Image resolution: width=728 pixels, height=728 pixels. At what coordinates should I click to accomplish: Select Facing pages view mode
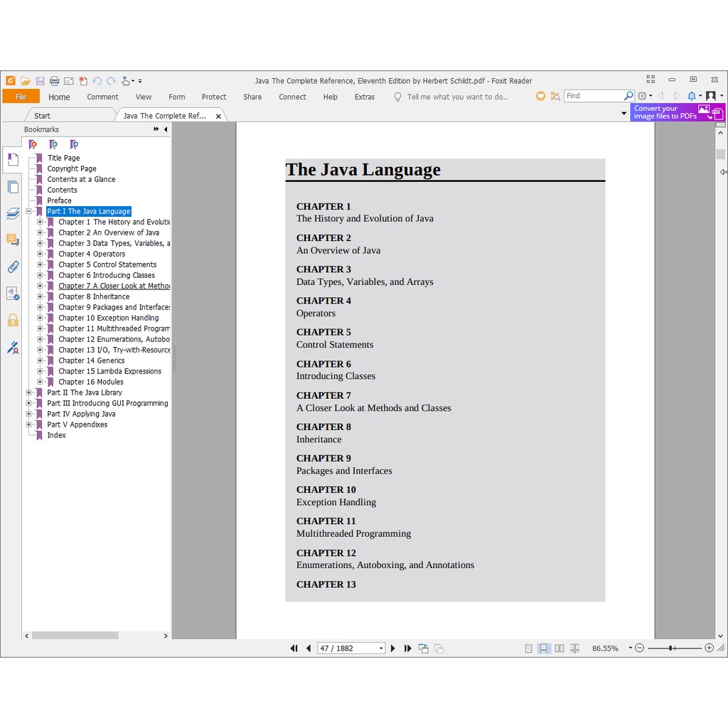pos(560,648)
